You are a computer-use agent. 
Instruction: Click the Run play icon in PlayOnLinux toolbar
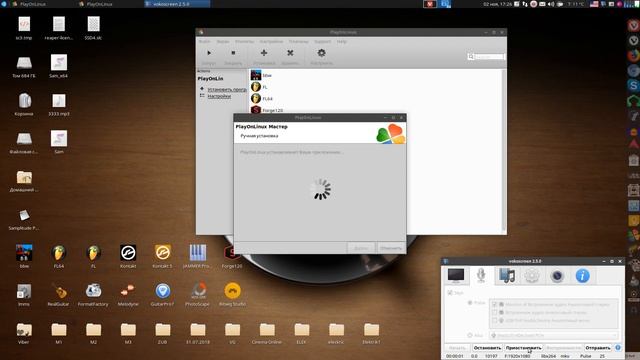(x=209, y=53)
